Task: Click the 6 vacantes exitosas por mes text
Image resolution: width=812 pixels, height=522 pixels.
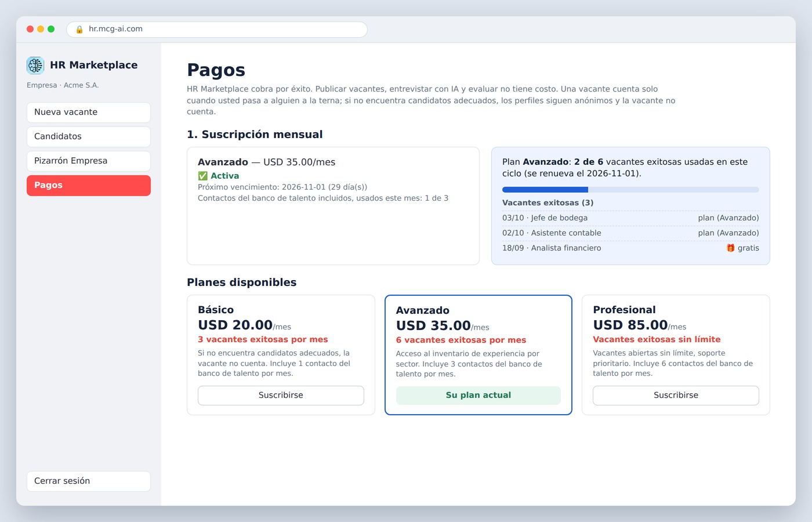Action: click(461, 340)
